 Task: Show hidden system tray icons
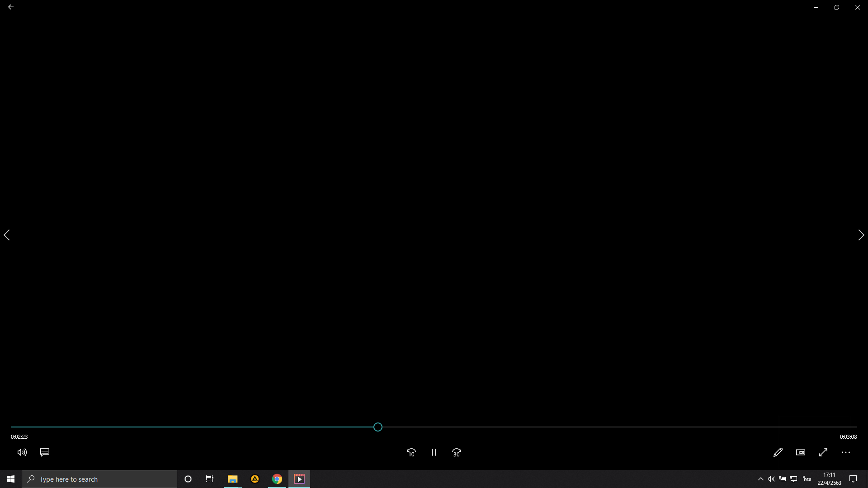click(760, 479)
